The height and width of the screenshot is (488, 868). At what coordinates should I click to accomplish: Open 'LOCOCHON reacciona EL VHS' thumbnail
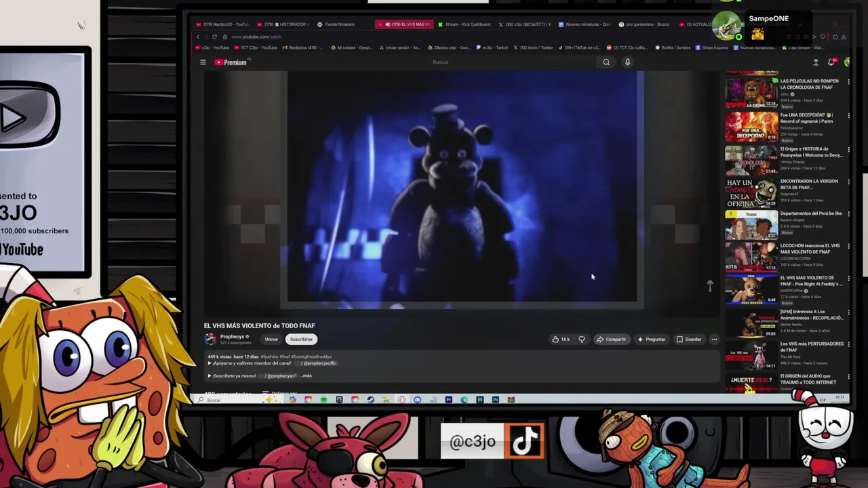[751, 258]
